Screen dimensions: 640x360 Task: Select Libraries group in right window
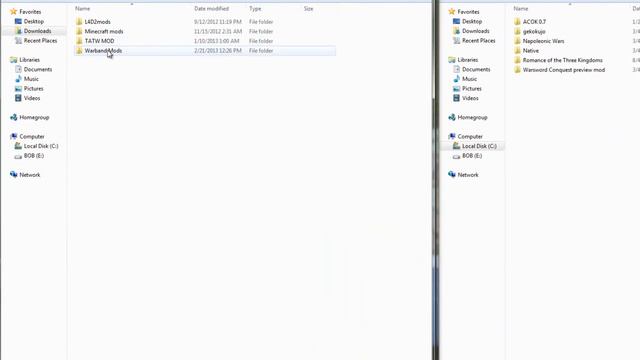(x=468, y=60)
